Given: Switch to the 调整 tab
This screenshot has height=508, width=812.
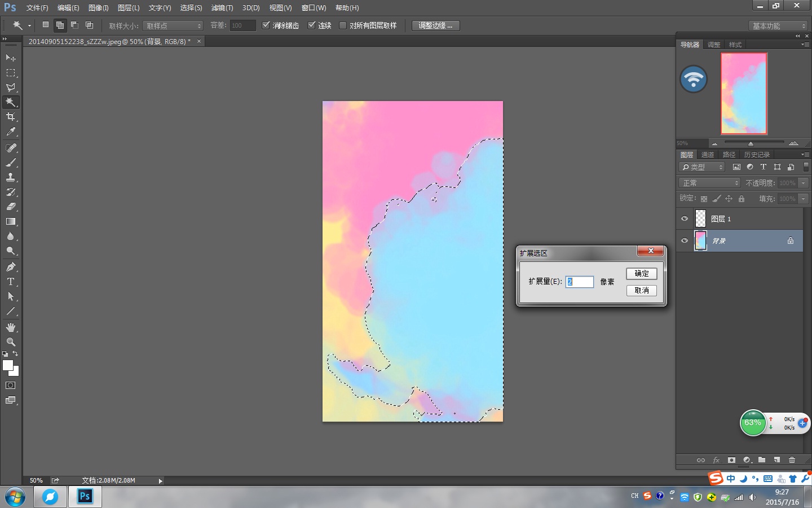Looking at the screenshot, I should 714,45.
